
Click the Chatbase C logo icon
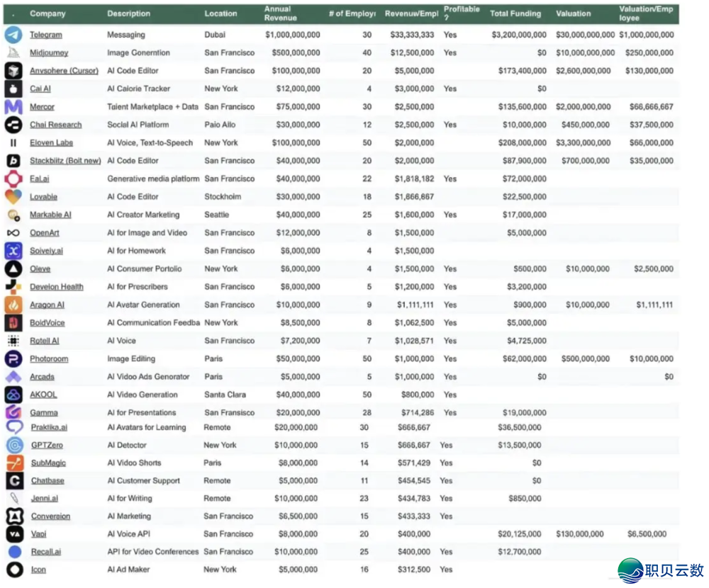pos(15,480)
